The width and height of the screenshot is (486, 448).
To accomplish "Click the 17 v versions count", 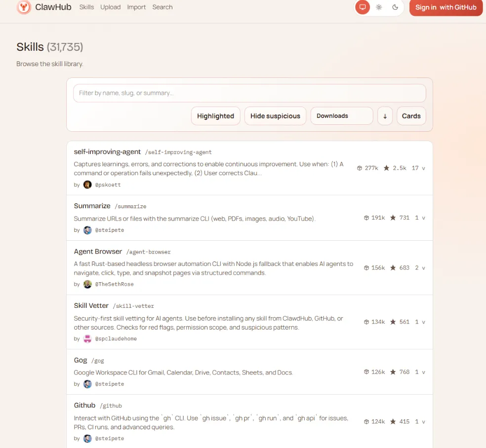I will click(x=418, y=168).
